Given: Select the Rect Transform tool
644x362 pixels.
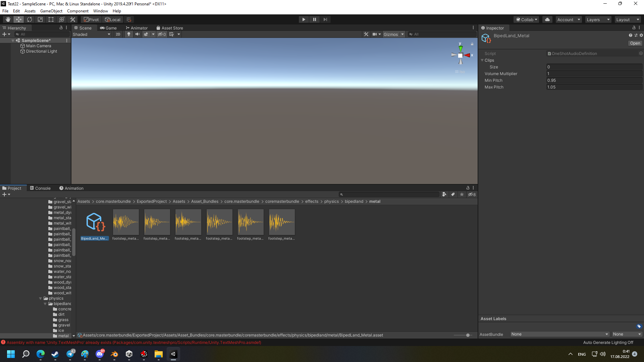Looking at the screenshot, I should click(51, 19).
